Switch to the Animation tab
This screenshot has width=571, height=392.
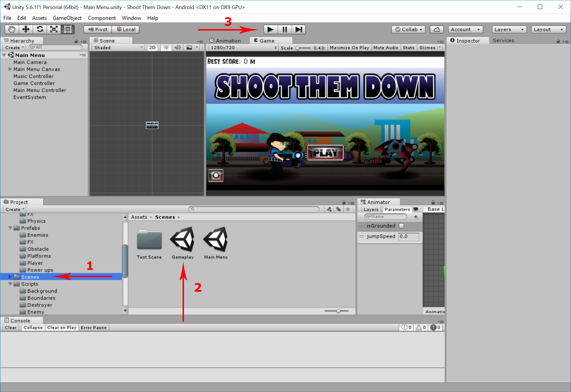tap(228, 40)
